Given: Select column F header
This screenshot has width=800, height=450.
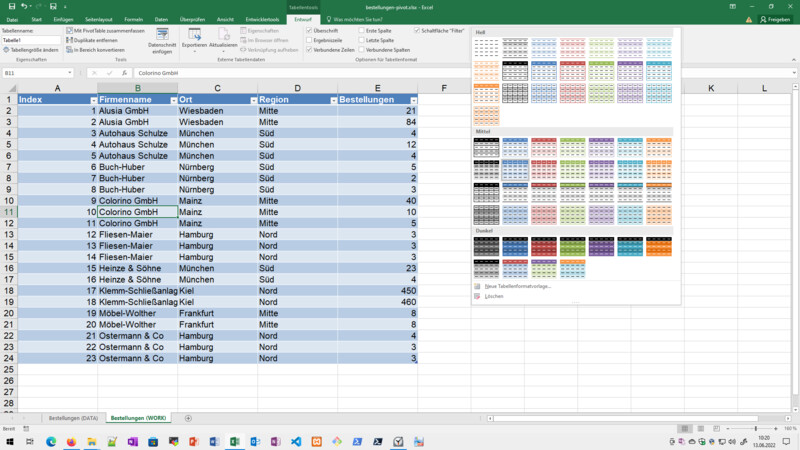Looking at the screenshot, I should click(444, 88).
